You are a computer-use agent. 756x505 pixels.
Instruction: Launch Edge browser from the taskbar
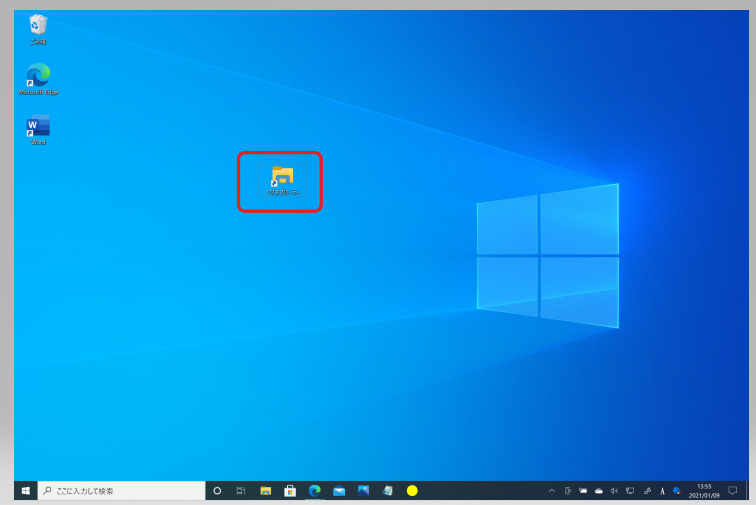pos(314,491)
